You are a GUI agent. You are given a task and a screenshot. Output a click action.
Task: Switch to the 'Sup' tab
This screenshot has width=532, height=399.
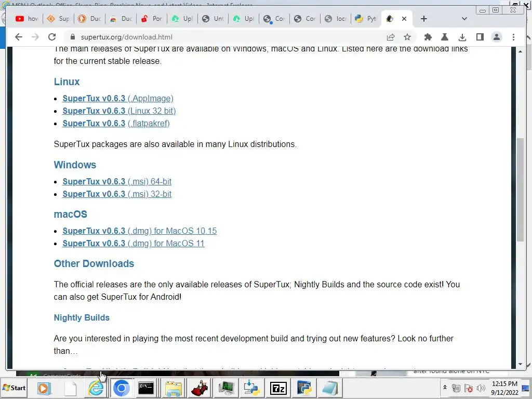[x=58, y=19]
